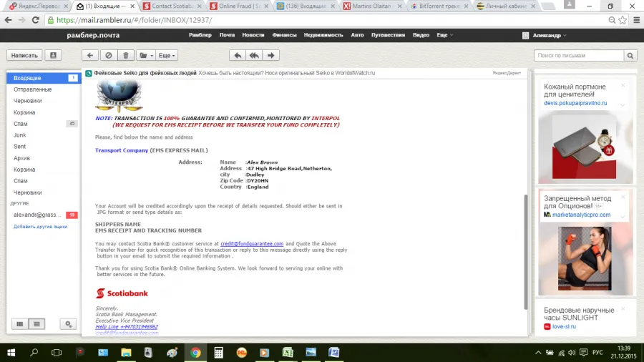Open devis.pokupaipravilno.ru ad link
Screen dimensions: 644x362
click(x=575, y=104)
